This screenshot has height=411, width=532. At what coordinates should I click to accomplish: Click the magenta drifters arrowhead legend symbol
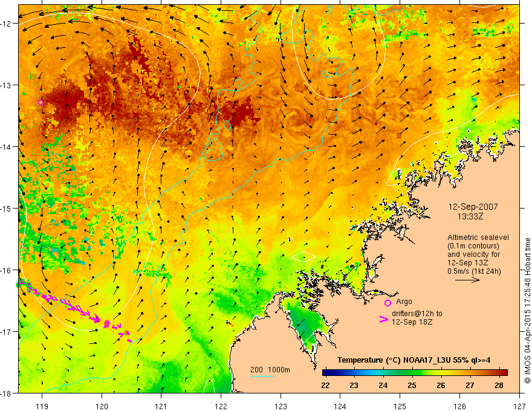[x=383, y=319]
